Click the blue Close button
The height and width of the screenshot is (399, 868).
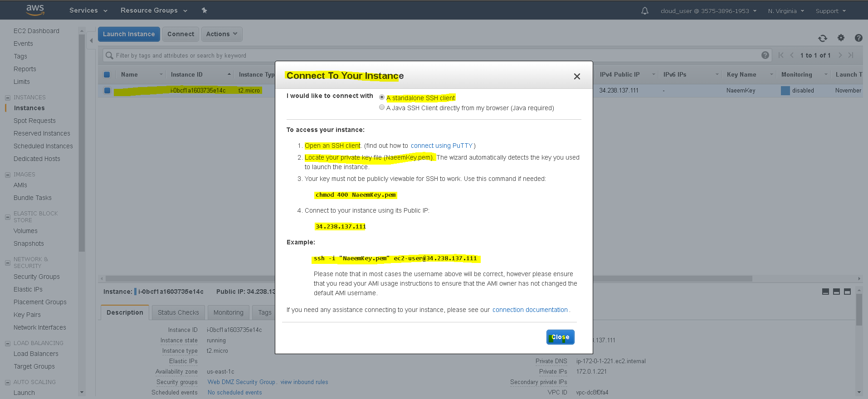pyautogui.click(x=560, y=337)
